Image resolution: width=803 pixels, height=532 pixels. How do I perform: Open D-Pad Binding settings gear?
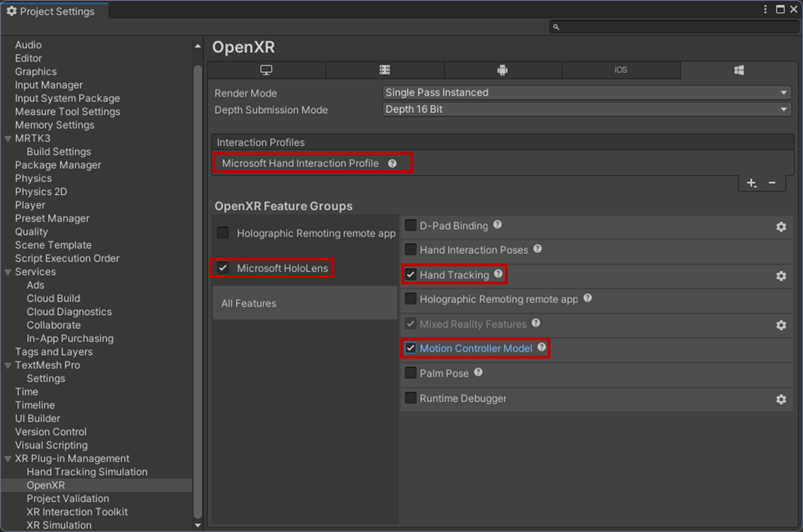[781, 227]
